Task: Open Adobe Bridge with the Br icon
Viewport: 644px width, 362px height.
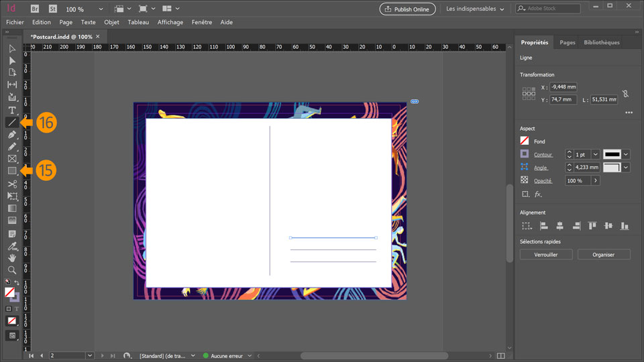Action: pyautogui.click(x=35, y=9)
